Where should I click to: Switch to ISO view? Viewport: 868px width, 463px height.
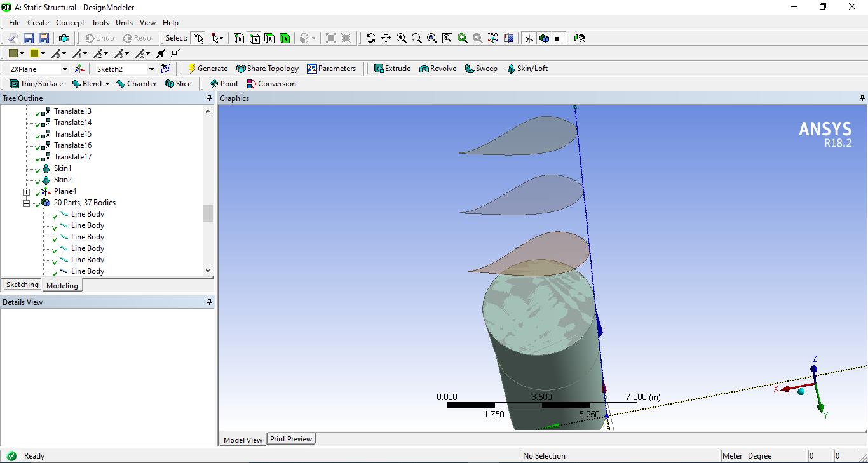(x=493, y=38)
